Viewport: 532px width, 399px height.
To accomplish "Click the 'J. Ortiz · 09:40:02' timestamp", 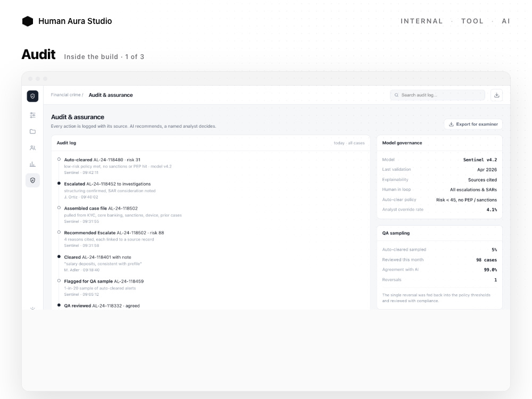I will point(81,197).
